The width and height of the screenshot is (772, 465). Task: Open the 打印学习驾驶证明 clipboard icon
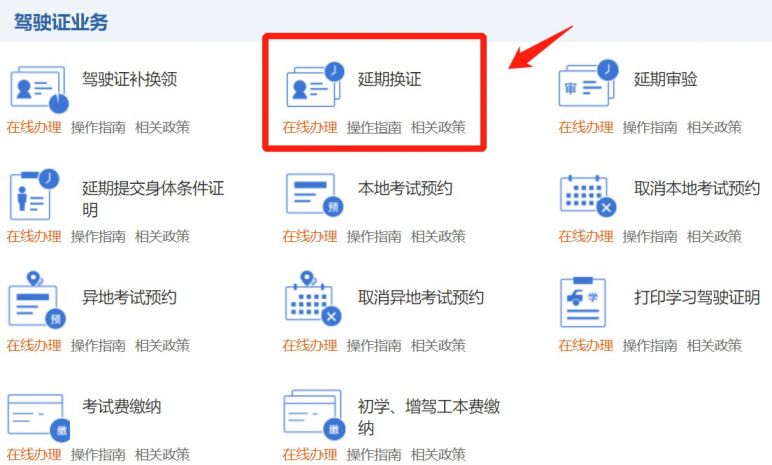583,302
